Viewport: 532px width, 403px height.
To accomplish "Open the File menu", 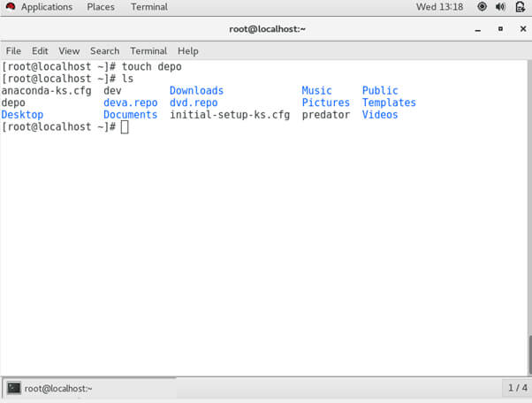I will (x=13, y=51).
